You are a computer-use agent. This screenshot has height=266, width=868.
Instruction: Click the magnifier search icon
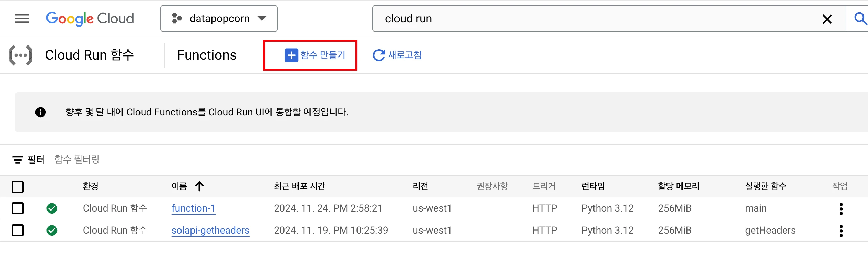pyautogui.click(x=860, y=19)
